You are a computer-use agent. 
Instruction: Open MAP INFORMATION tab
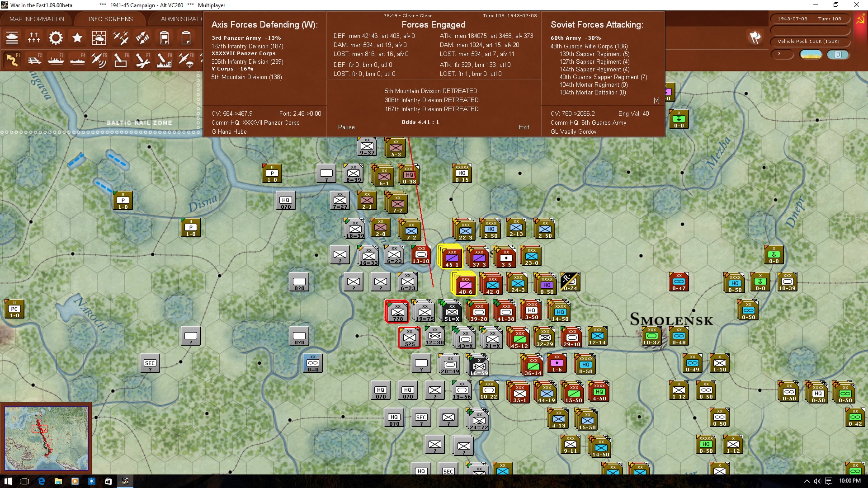[x=37, y=19]
